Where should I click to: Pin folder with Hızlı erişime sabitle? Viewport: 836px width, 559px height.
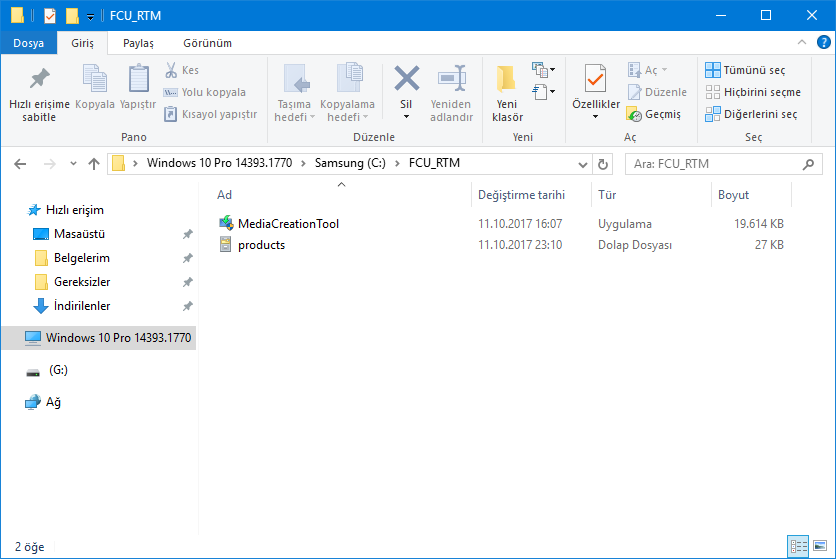click(x=39, y=94)
